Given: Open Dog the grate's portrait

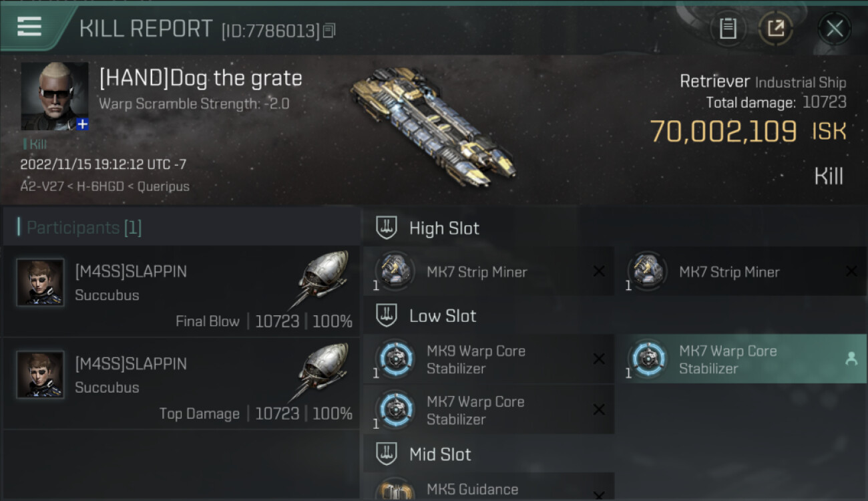Looking at the screenshot, I should [55, 96].
